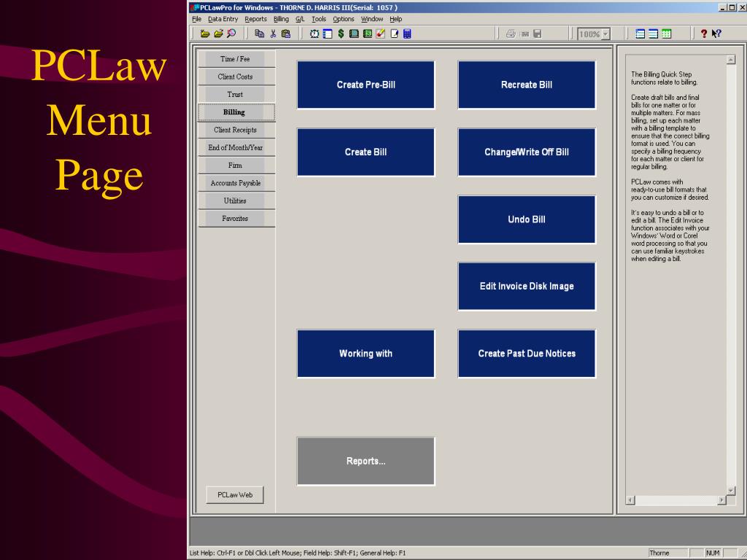Open the blue time sheet list icon
Image resolution: width=747 pixels, height=560 pixels.
[x=328, y=34]
